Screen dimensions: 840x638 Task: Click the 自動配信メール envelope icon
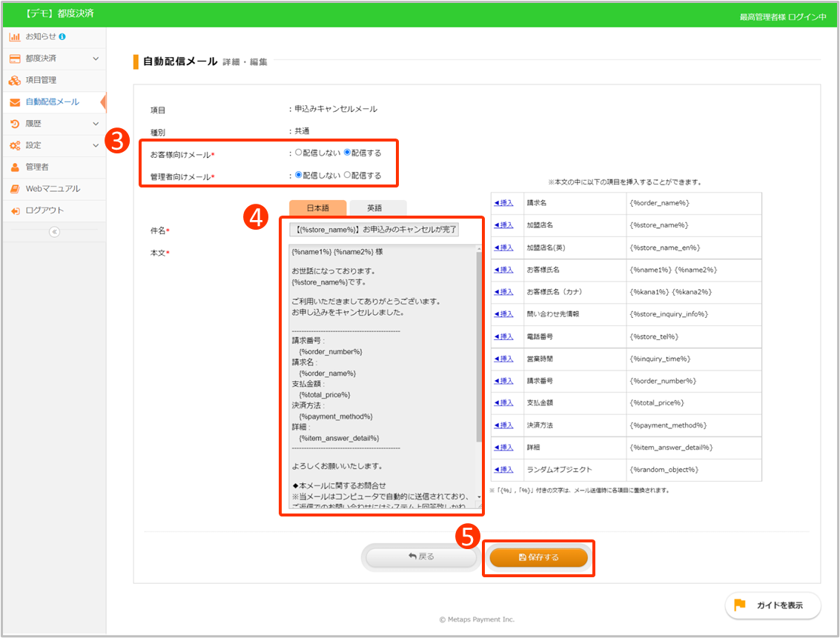(15, 102)
